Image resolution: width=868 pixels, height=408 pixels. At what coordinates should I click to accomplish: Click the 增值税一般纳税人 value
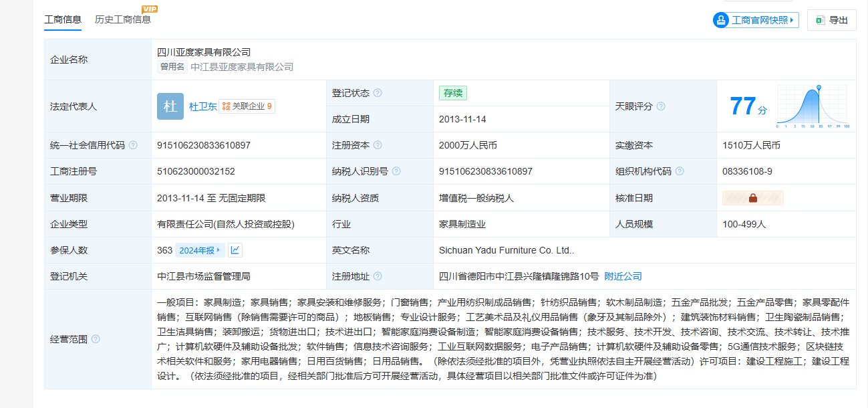[x=476, y=198]
